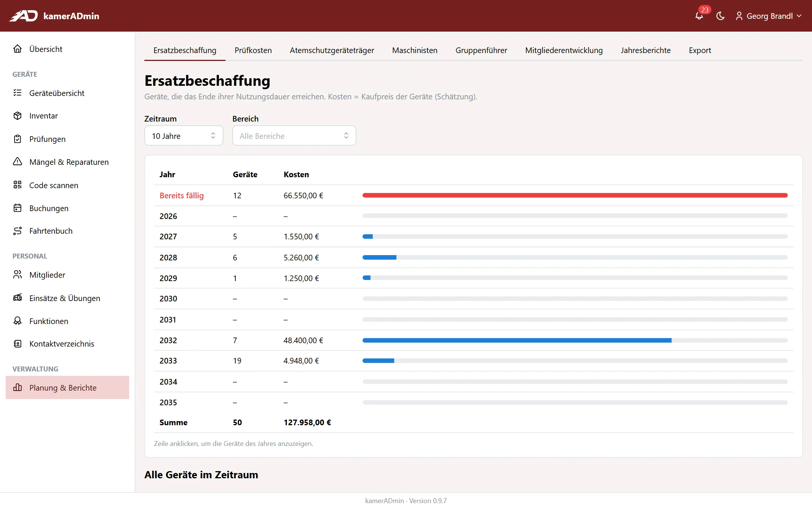This screenshot has height=508, width=812.
Task: Click the 2032 row year label
Action: pyautogui.click(x=168, y=340)
